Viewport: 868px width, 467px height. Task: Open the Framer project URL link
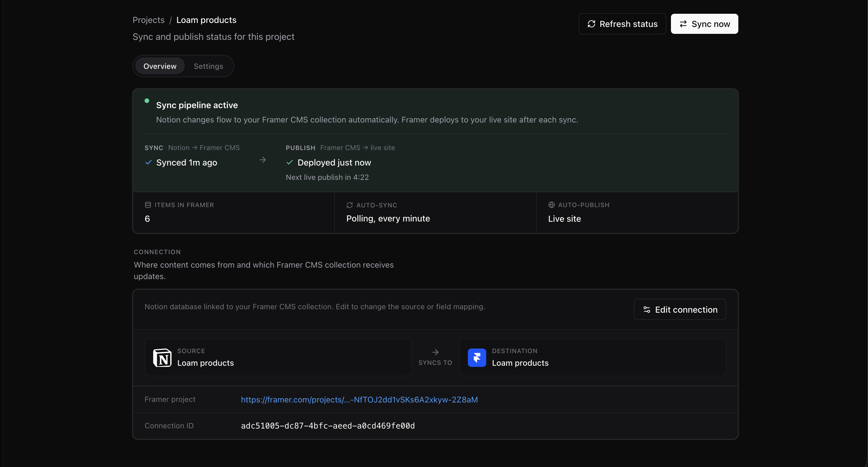click(359, 400)
